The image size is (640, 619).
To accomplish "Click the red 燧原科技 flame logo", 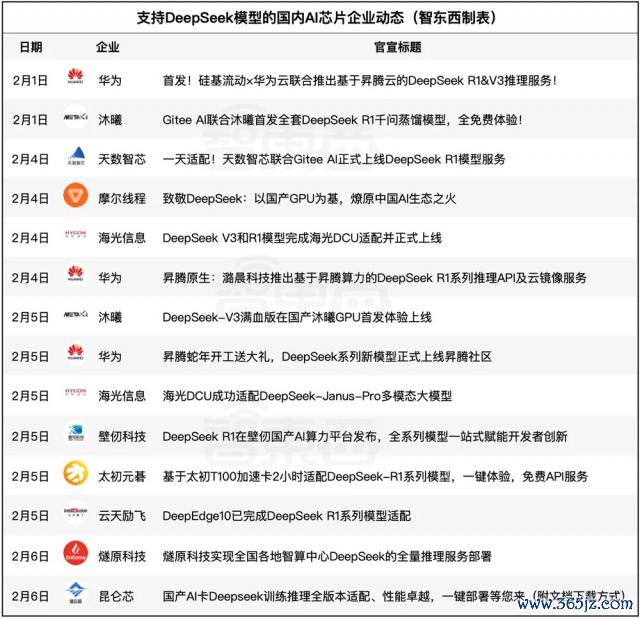I will click(x=76, y=553).
